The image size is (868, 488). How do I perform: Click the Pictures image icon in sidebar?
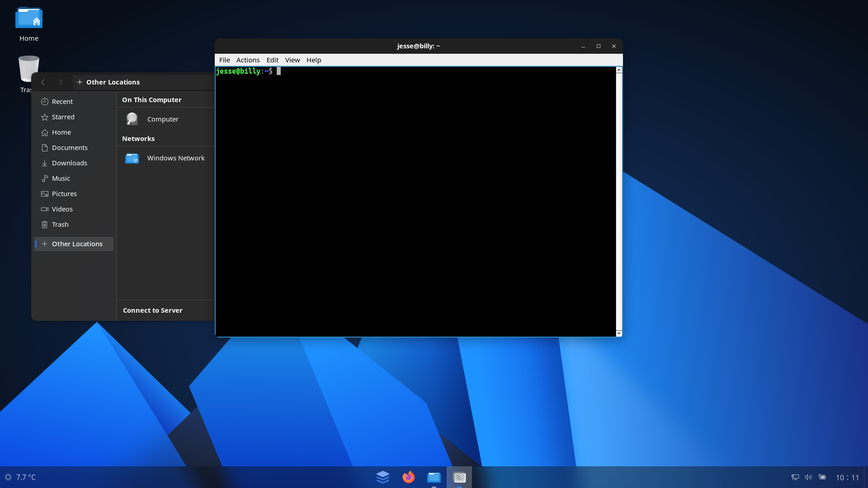44,194
